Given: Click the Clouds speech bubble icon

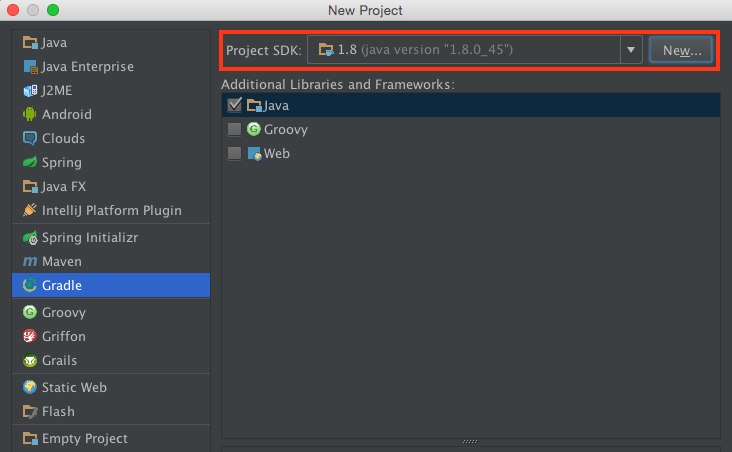Looking at the screenshot, I should coord(30,138).
